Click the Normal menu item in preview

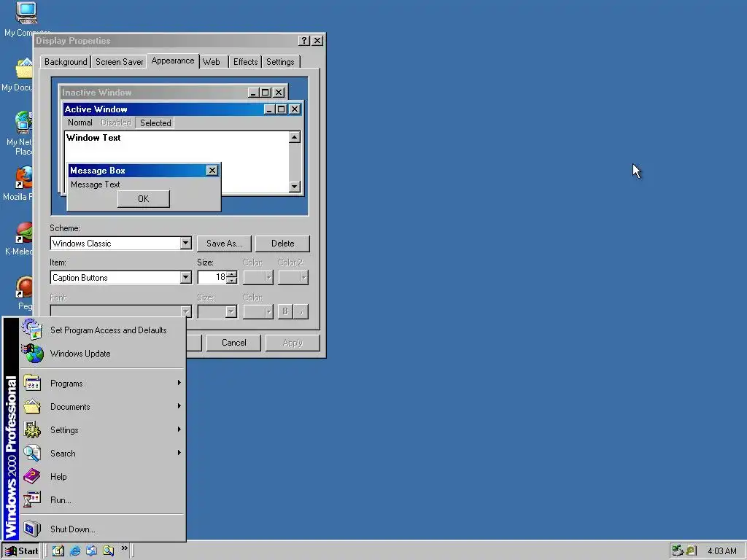80,122
